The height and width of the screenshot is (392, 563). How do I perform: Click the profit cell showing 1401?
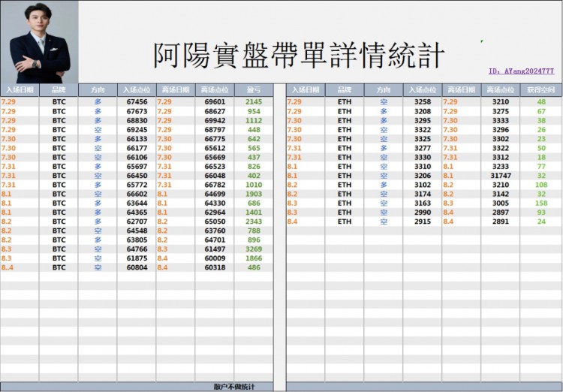point(254,213)
